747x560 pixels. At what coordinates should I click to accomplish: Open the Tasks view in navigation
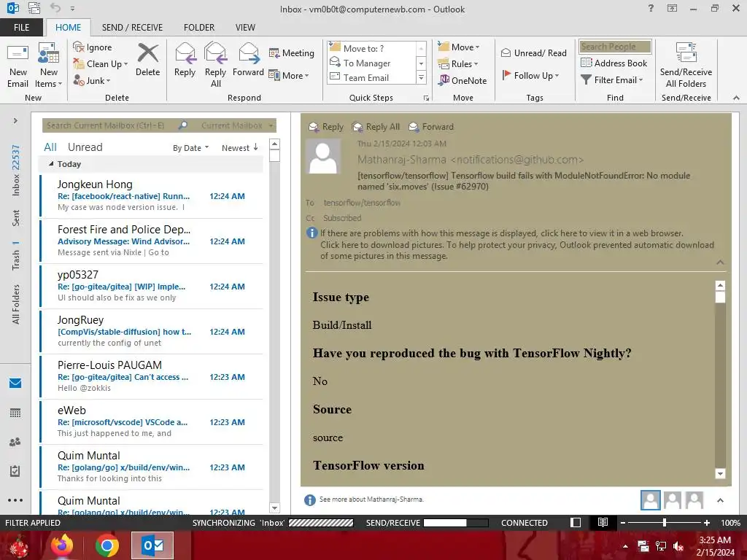click(x=15, y=471)
